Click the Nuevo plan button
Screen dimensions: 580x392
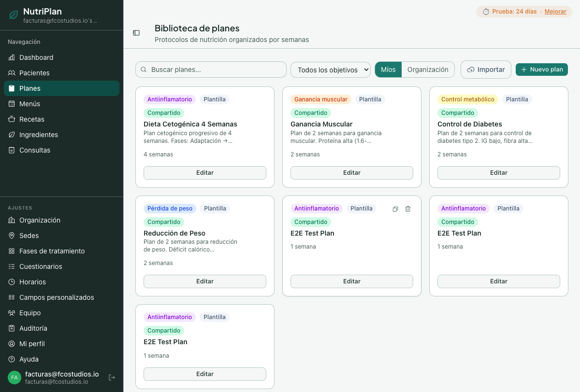[541, 70]
